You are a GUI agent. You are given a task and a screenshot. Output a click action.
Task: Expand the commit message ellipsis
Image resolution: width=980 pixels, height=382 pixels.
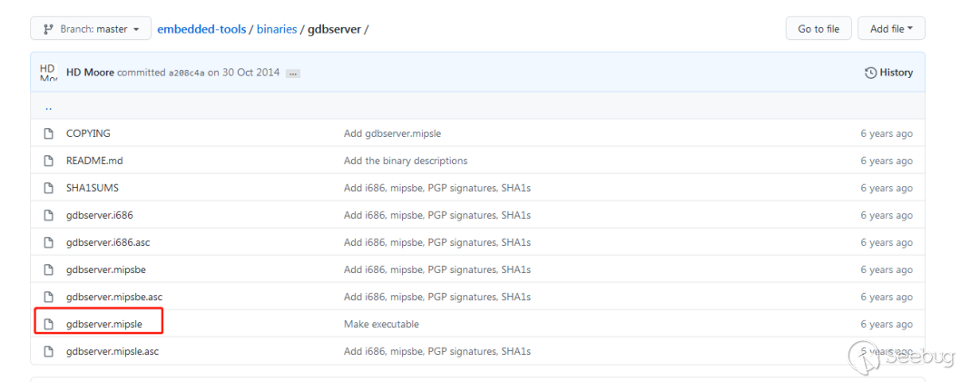point(292,73)
